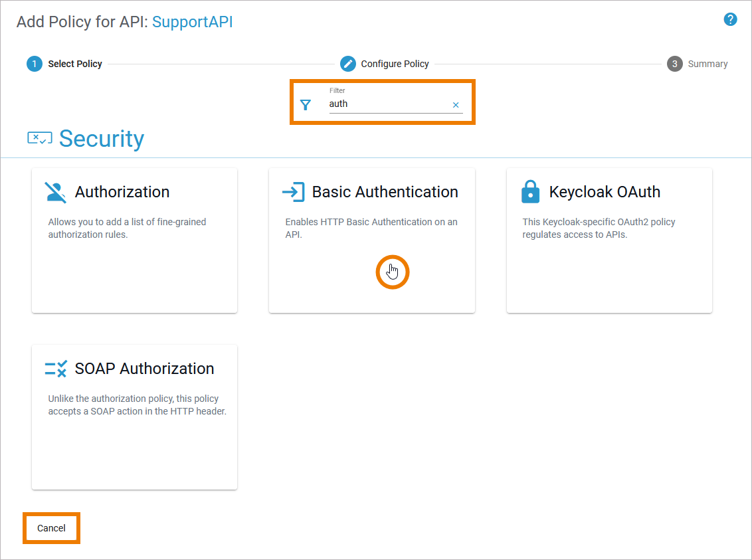
Task: Go to the Summary step
Action: [707, 64]
